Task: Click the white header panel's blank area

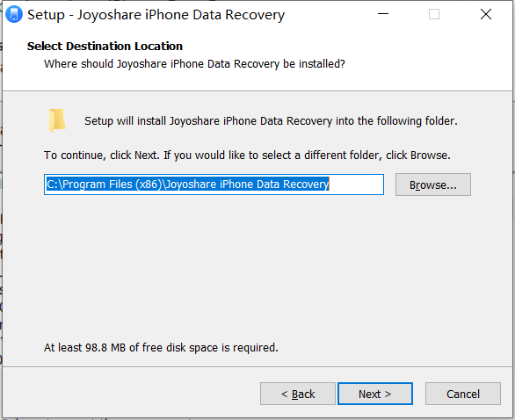Action: coord(427,59)
